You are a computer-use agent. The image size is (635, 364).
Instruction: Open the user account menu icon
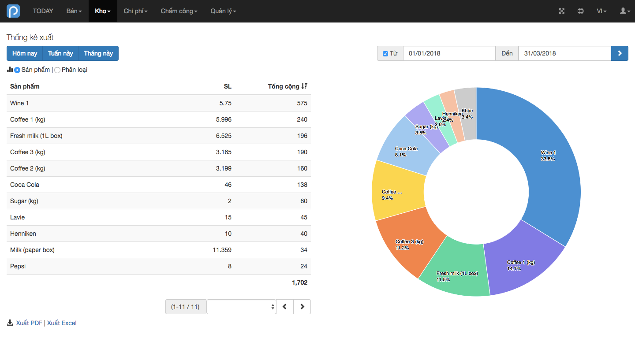[625, 11]
